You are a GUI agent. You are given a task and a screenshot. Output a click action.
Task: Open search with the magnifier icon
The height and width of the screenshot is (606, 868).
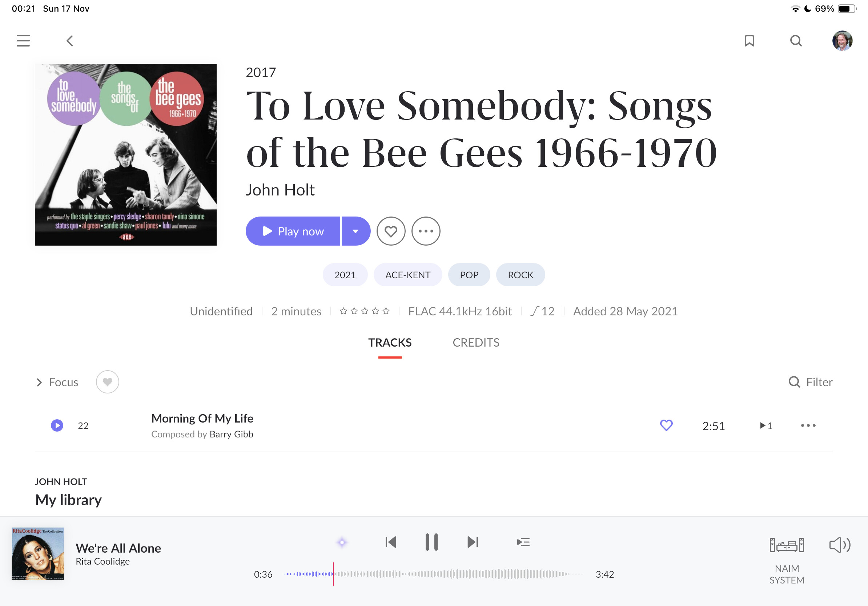[x=796, y=41]
